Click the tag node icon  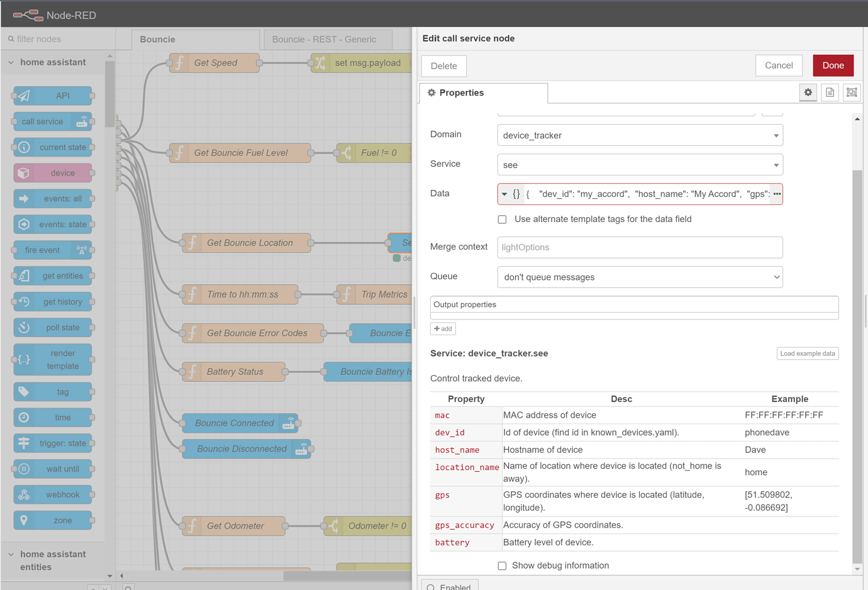24,392
